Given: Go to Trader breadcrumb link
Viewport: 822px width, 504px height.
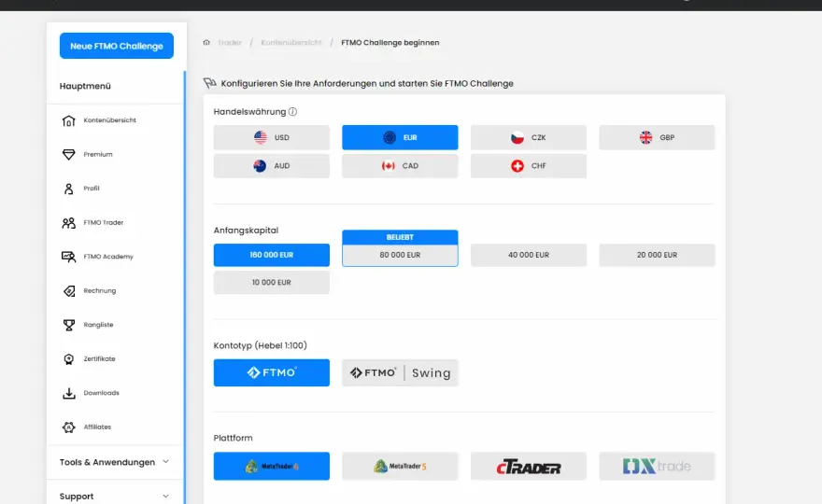Looking at the screenshot, I should (230, 42).
